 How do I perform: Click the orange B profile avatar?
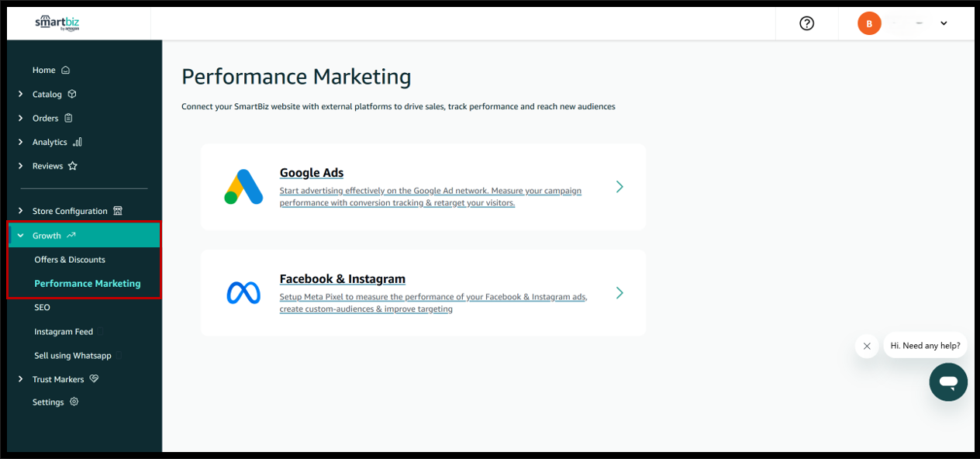(x=868, y=23)
